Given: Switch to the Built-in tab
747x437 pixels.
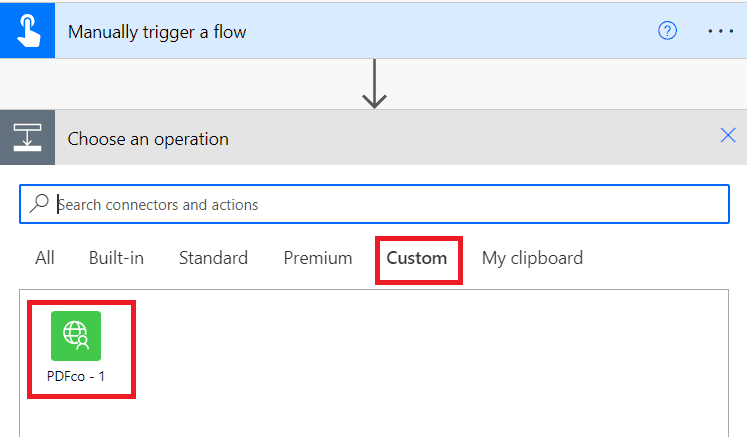Looking at the screenshot, I should pos(116,258).
